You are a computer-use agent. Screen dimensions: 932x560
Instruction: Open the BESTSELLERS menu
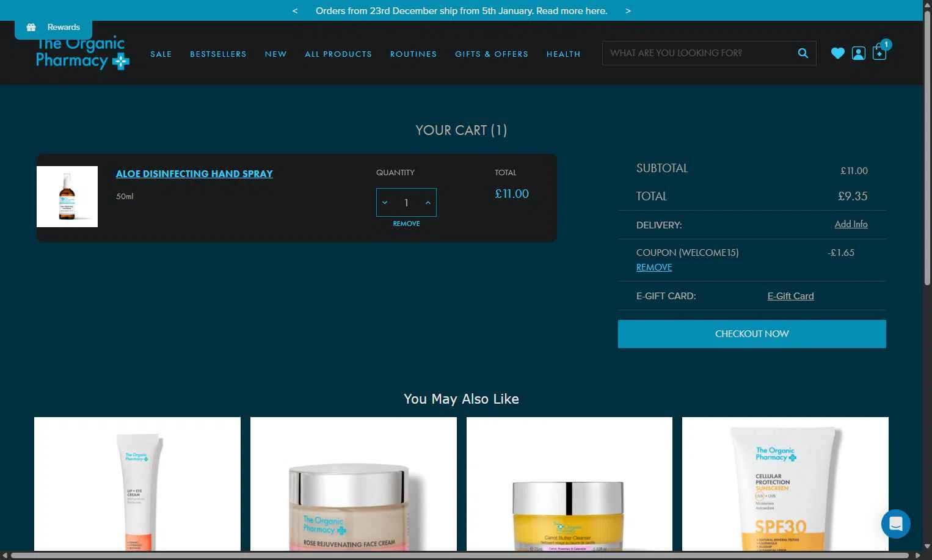coord(218,54)
